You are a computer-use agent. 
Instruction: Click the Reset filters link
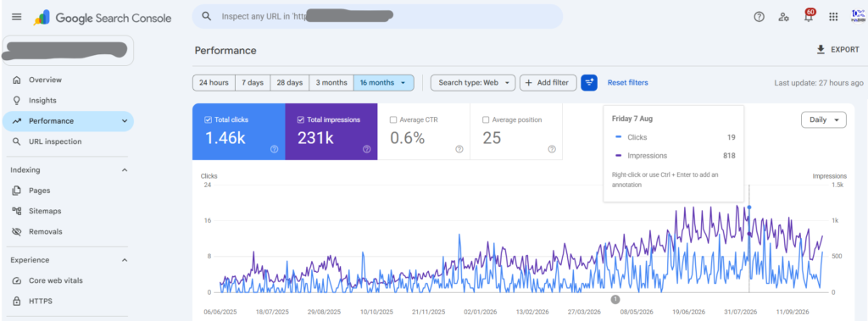(x=628, y=82)
